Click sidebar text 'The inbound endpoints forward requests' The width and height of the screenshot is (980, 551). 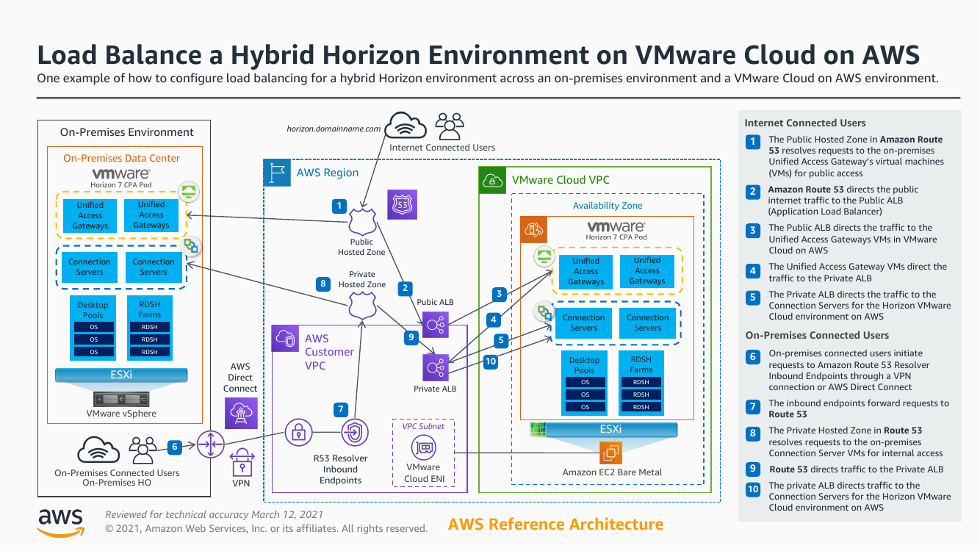pos(859,408)
